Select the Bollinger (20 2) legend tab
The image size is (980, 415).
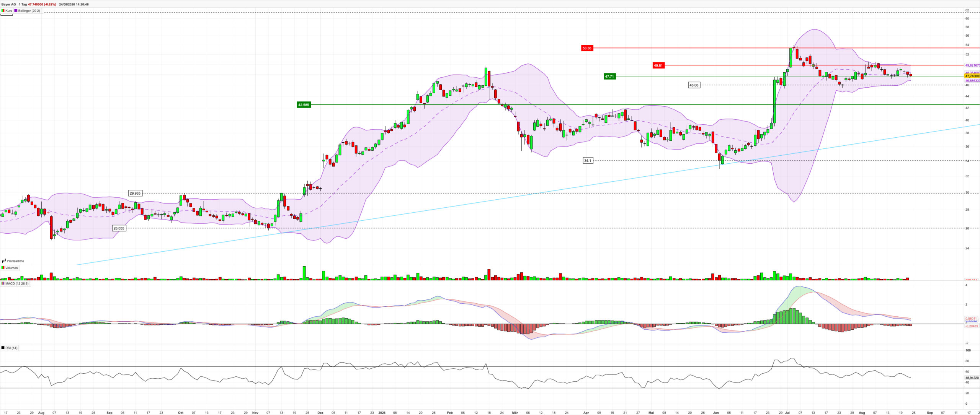(27, 11)
